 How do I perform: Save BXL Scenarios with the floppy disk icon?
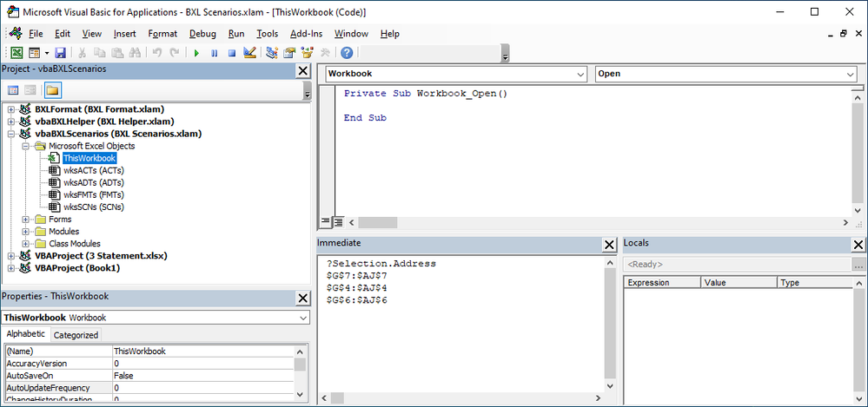(x=60, y=53)
